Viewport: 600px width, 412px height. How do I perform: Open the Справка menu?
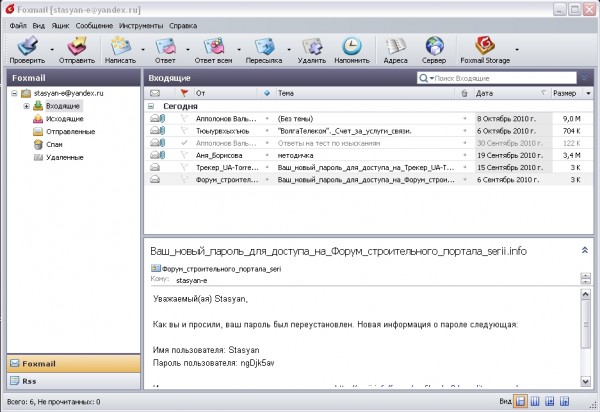tap(183, 26)
